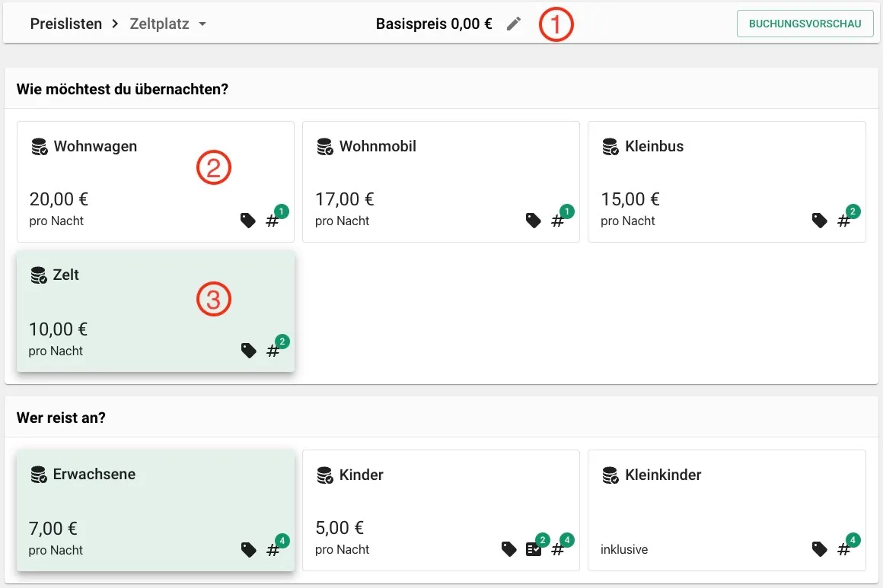Image resolution: width=883 pixels, height=588 pixels.
Task: Open the checklist icon on Kinder card
Action: (534, 549)
